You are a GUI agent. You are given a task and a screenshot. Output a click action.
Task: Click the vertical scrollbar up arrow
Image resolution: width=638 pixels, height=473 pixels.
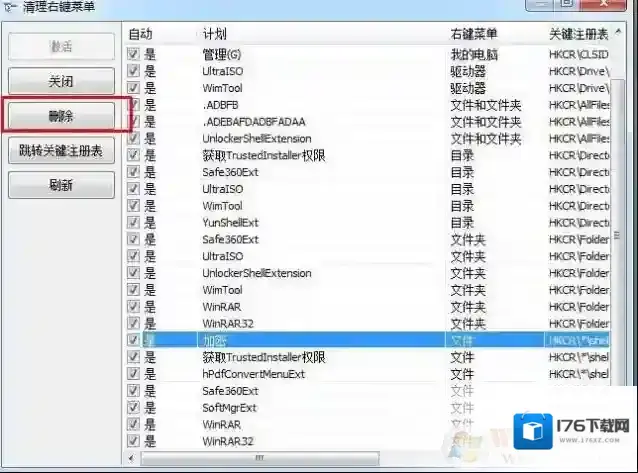(x=618, y=32)
